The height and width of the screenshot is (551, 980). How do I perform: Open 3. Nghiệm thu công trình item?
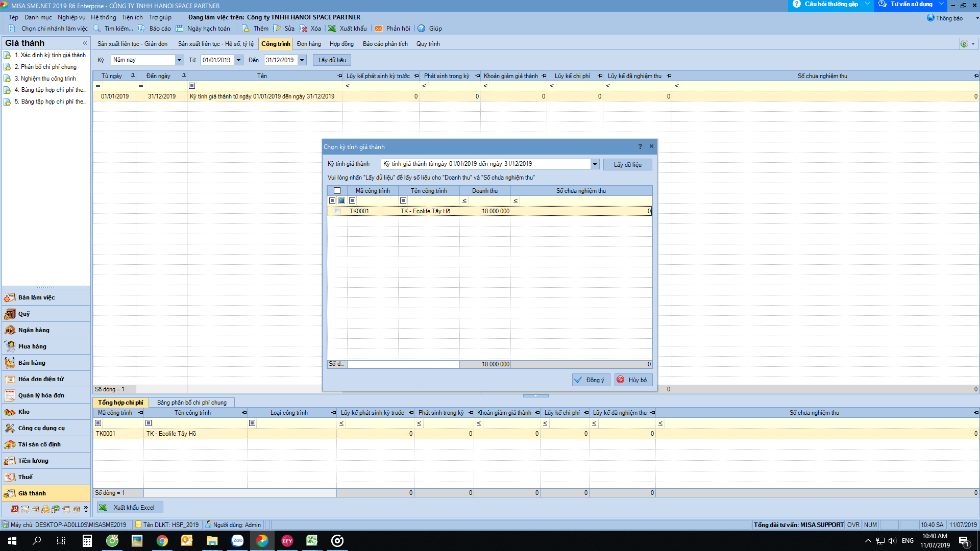point(48,79)
